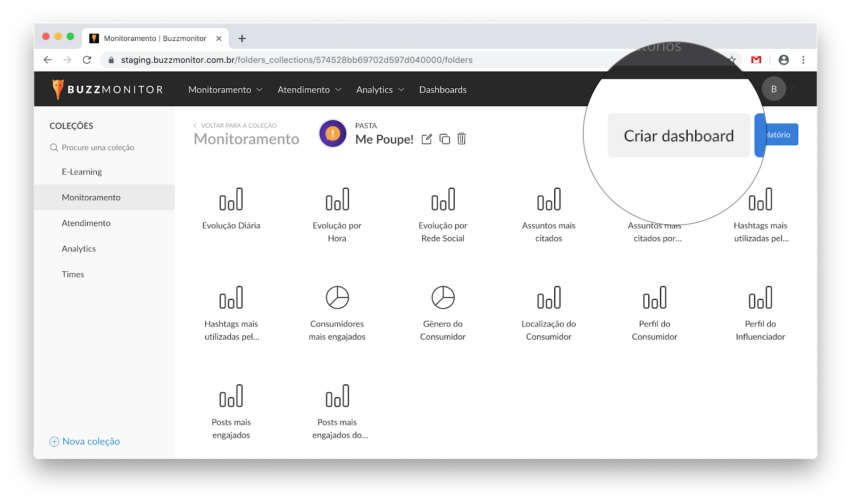Open the Analytics dropdown in navbar
The width and height of the screenshot is (851, 504).
(380, 90)
